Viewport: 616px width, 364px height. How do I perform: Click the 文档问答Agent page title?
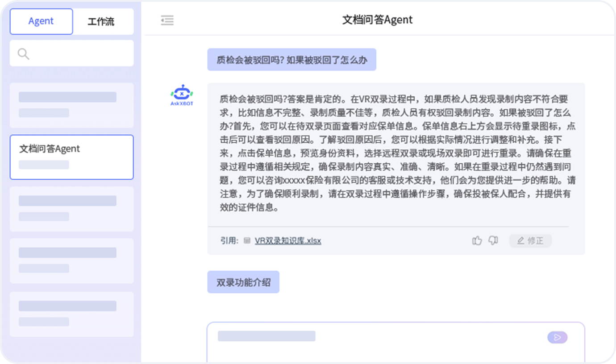coord(377,20)
